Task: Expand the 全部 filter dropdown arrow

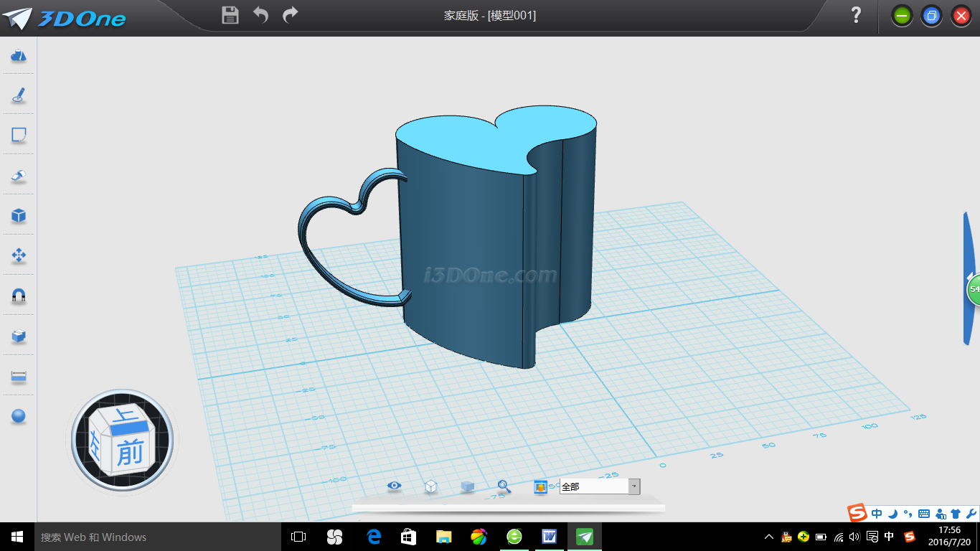Action: point(633,486)
